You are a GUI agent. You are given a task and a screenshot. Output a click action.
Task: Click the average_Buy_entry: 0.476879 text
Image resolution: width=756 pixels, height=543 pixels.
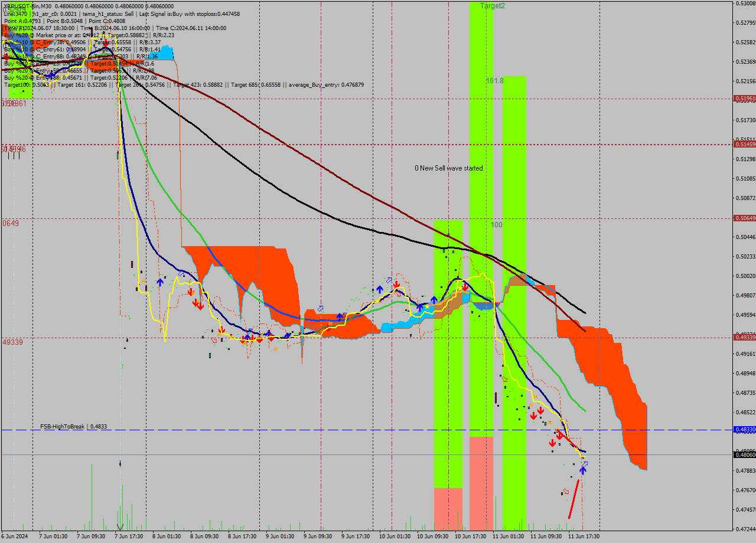pos(326,85)
